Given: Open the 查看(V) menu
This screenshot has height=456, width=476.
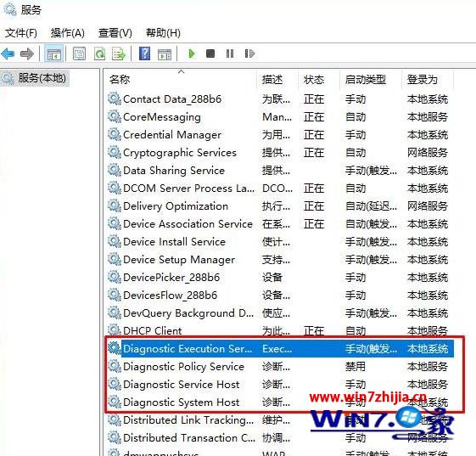Looking at the screenshot, I should pos(115,33).
